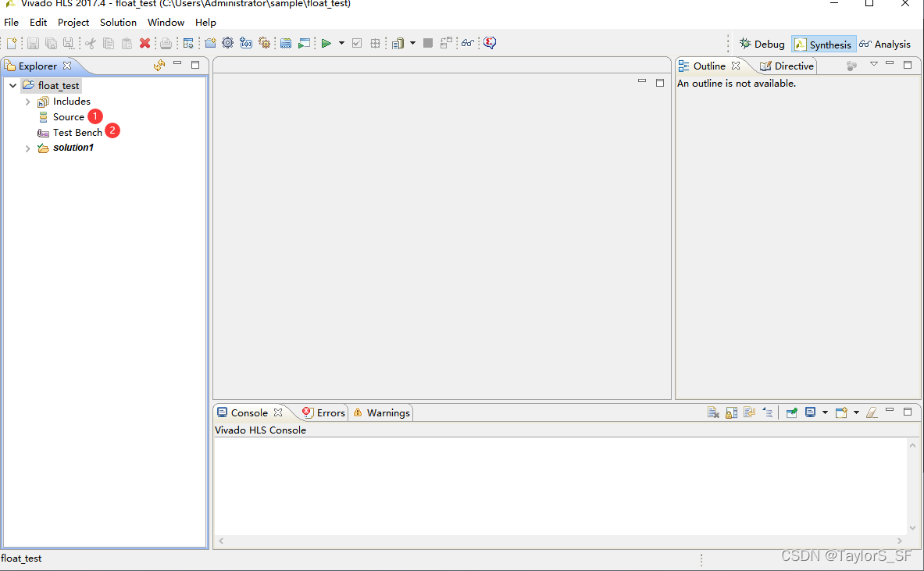Select the Source folder in Explorer
This screenshot has height=571, width=924.
click(x=69, y=117)
